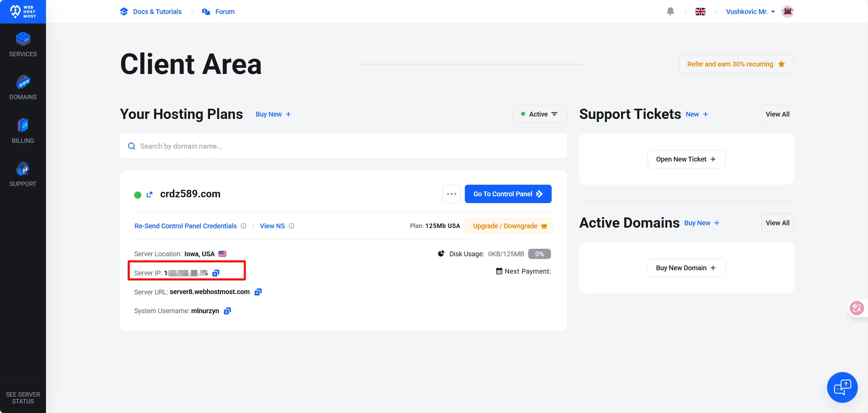Open the live chat help bubble
The width and height of the screenshot is (868, 413).
point(842,387)
